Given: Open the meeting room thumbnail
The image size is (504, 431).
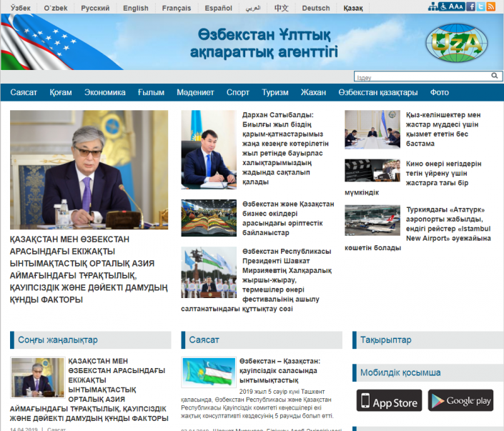Looking at the screenshot, I should (372, 129).
